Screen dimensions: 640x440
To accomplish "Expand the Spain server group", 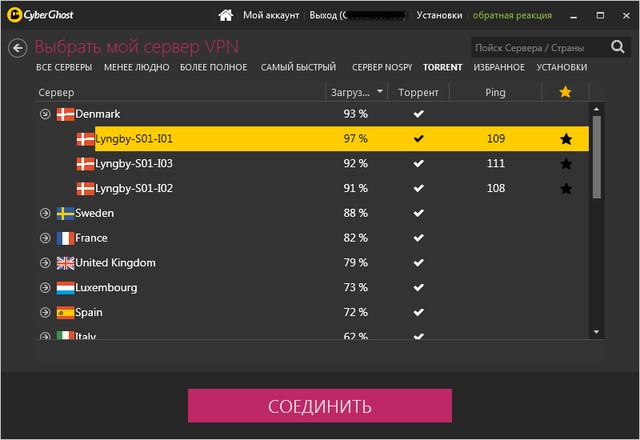I will 44,312.
